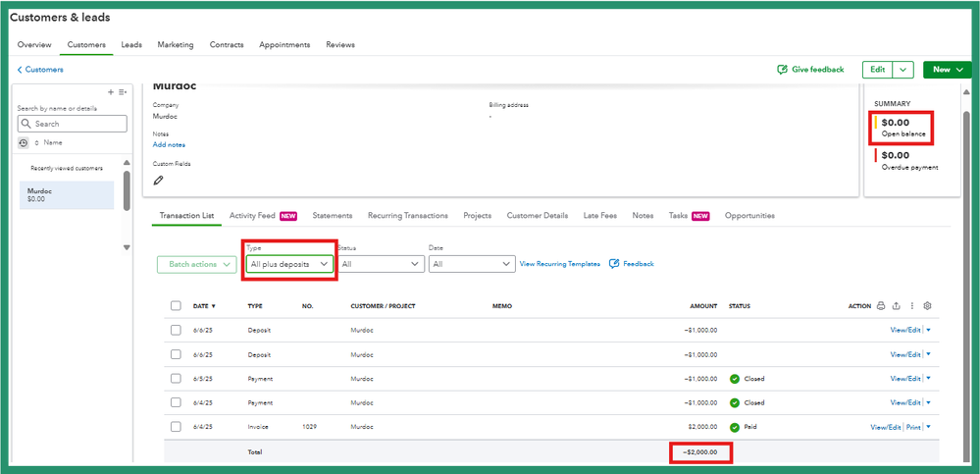The height and width of the screenshot is (474, 980).
Task: Click the customer list scrollbar thumb
Action: pos(127,190)
